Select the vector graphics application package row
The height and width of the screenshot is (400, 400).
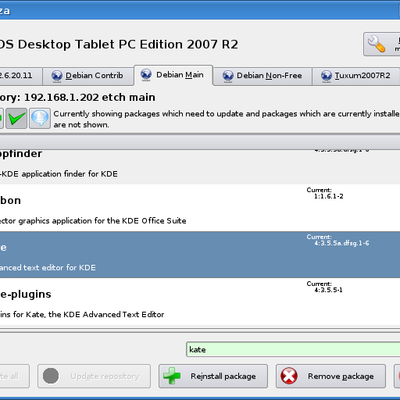200,208
